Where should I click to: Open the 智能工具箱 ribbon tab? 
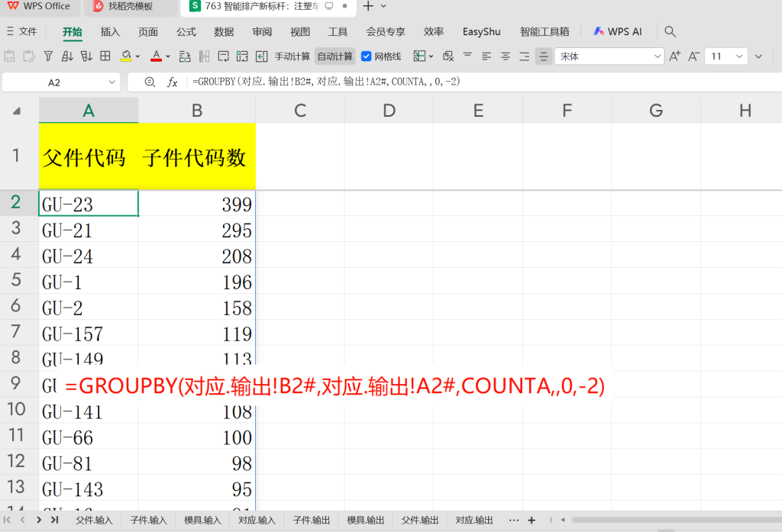544,31
